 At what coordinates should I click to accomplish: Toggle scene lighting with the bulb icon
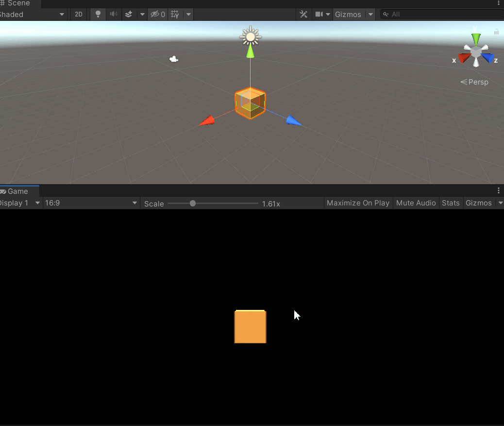point(98,14)
